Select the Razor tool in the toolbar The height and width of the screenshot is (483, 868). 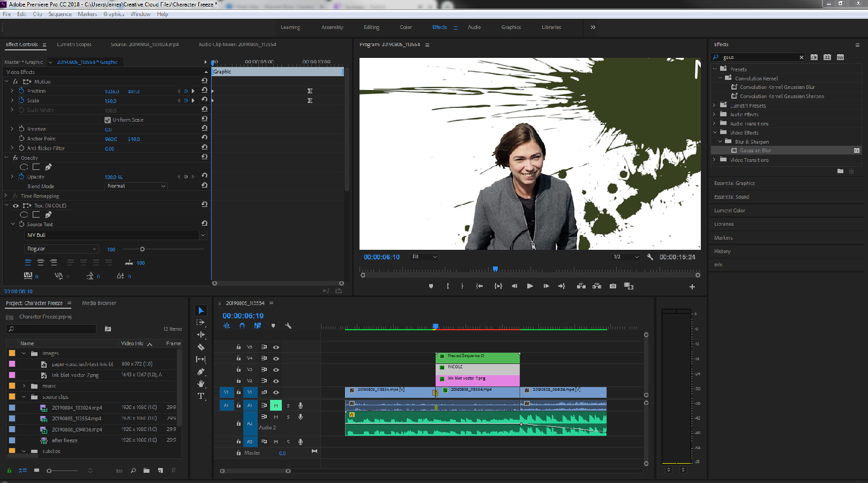pos(201,347)
